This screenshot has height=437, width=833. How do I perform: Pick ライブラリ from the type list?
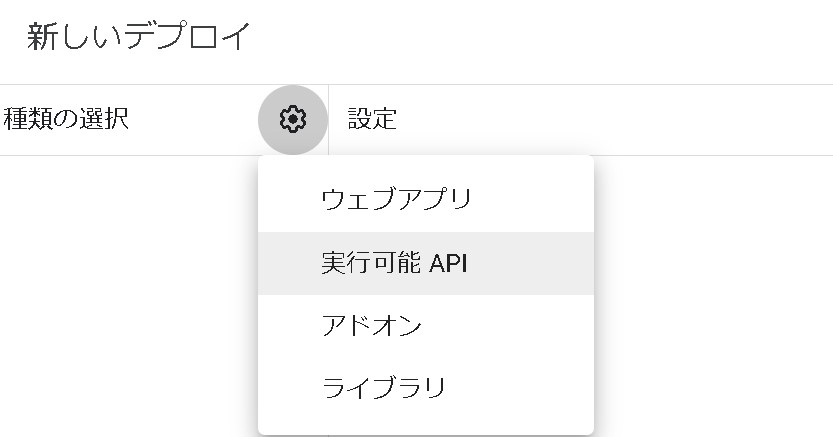click(383, 388)
